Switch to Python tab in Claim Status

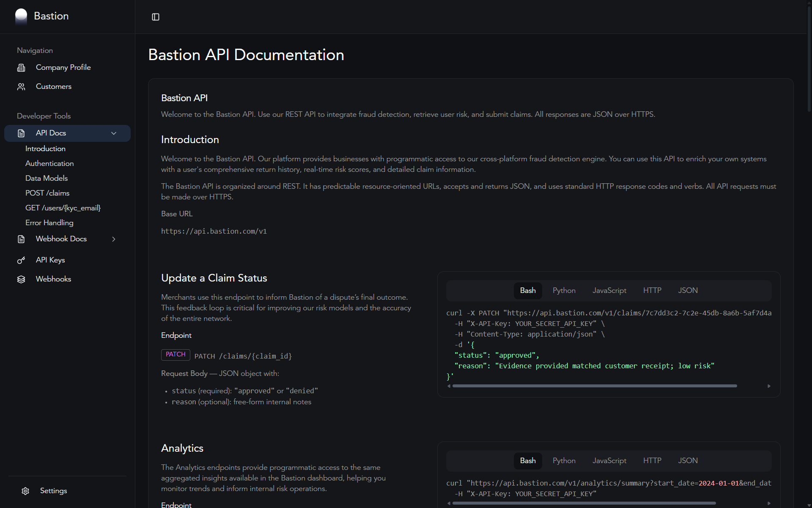(x=564, y=290)
